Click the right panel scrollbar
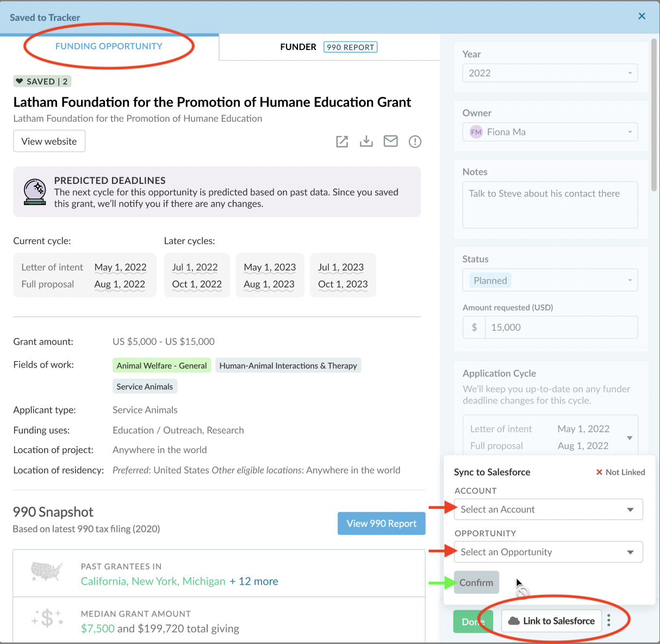Screen dimensions: 660x644 tap(654, 114)
